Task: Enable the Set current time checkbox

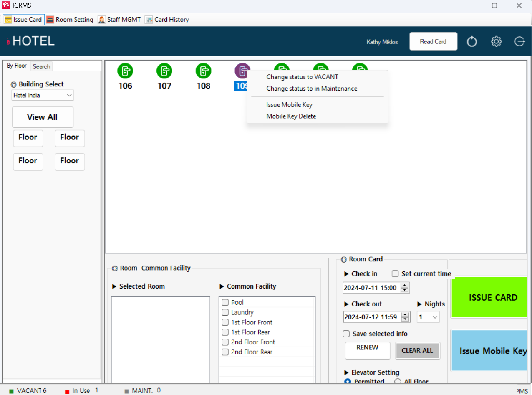Action: [x=395, y=273]
